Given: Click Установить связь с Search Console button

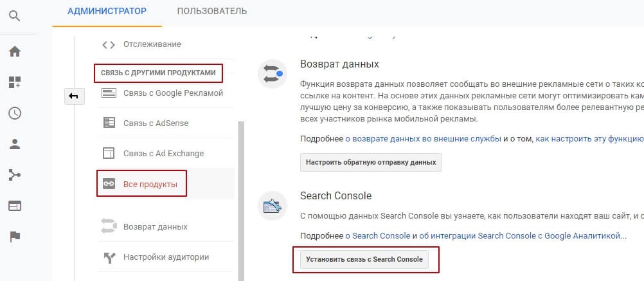Looking at the screenshot, I should pyautogui.click(x=364, y=260).
